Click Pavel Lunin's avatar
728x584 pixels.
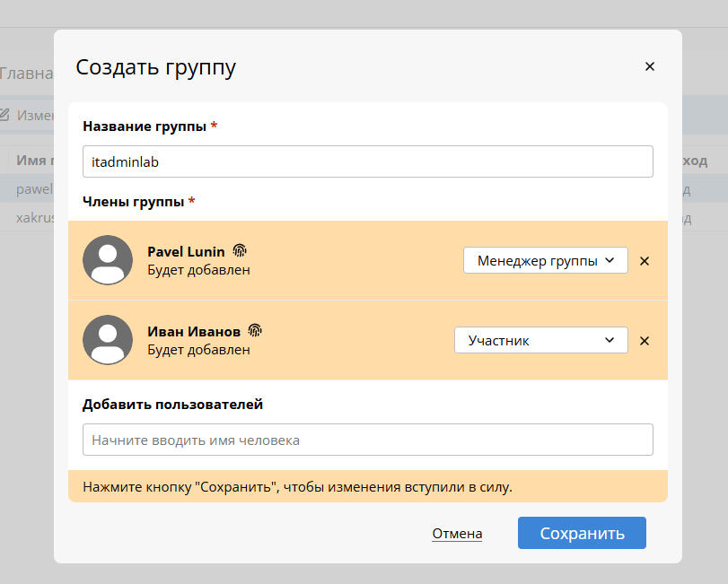[108, 260]
